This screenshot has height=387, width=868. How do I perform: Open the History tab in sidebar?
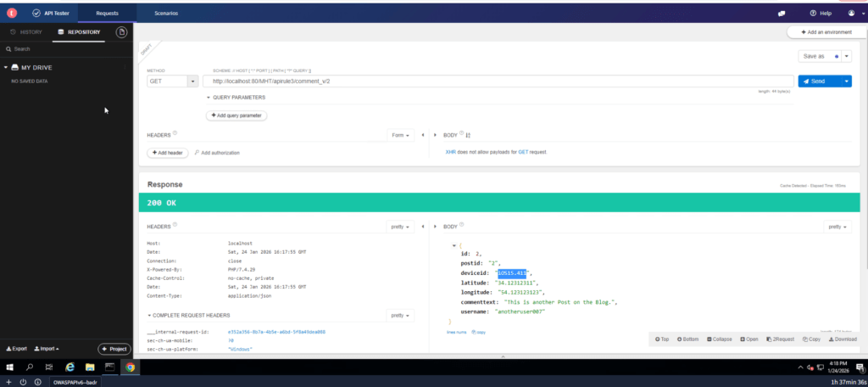tap(26, 32)
